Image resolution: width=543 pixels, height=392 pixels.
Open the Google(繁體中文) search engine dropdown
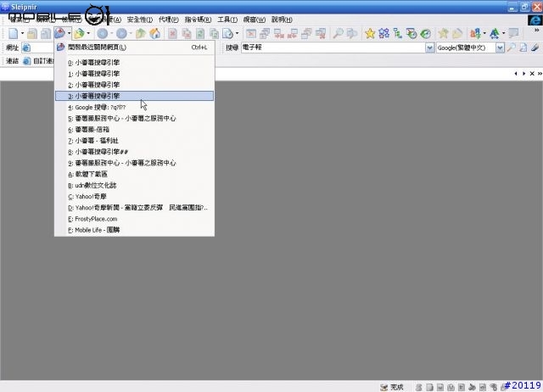pyautogui.click(x=500, y=48)
